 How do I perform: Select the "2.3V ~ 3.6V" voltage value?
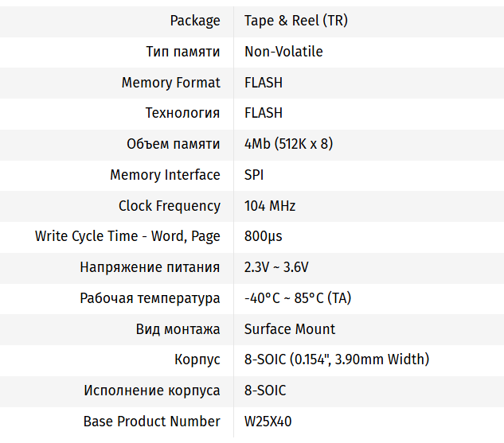coord(276,267)
